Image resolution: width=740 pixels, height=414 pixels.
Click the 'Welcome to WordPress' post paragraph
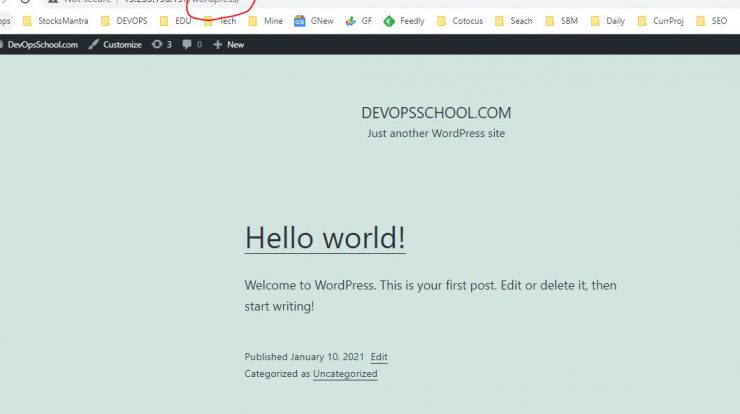[430, 296]
